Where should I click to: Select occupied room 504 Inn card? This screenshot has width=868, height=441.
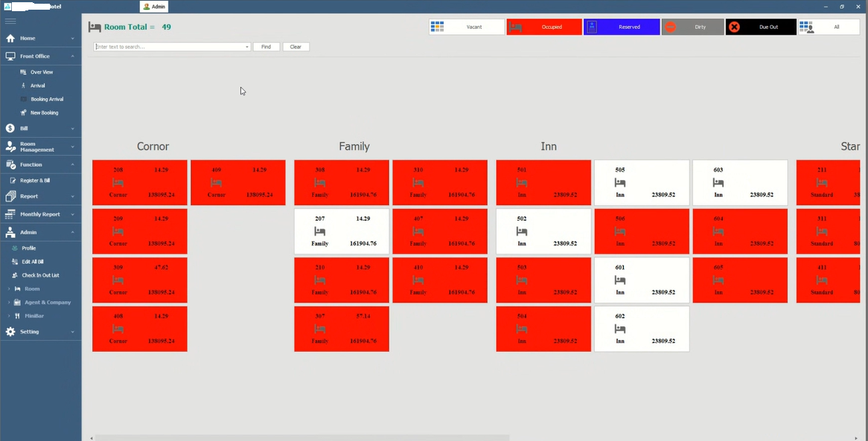tap(543, 329)
